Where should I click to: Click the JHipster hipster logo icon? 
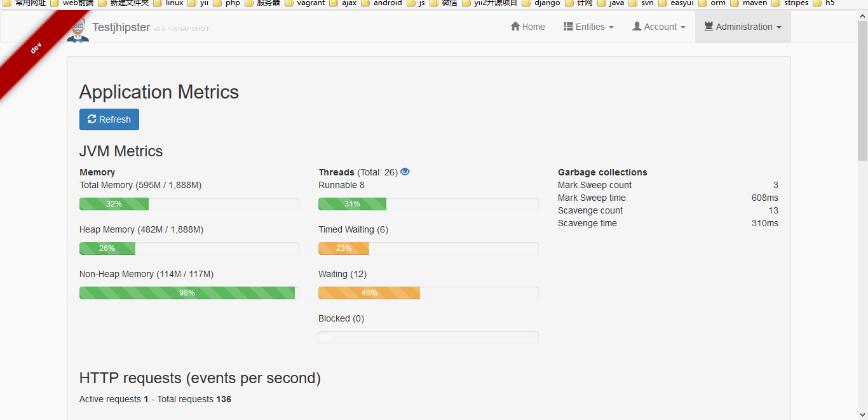(78, 30)
